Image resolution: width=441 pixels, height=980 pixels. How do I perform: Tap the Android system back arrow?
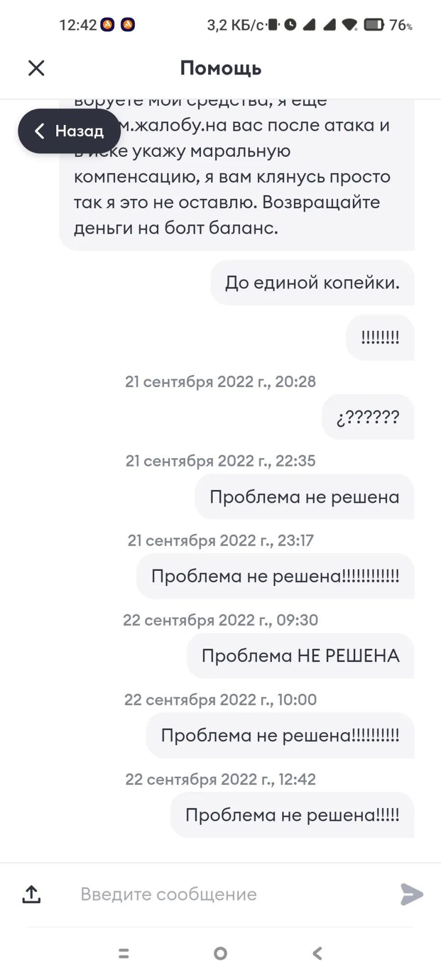coord(318,953)
